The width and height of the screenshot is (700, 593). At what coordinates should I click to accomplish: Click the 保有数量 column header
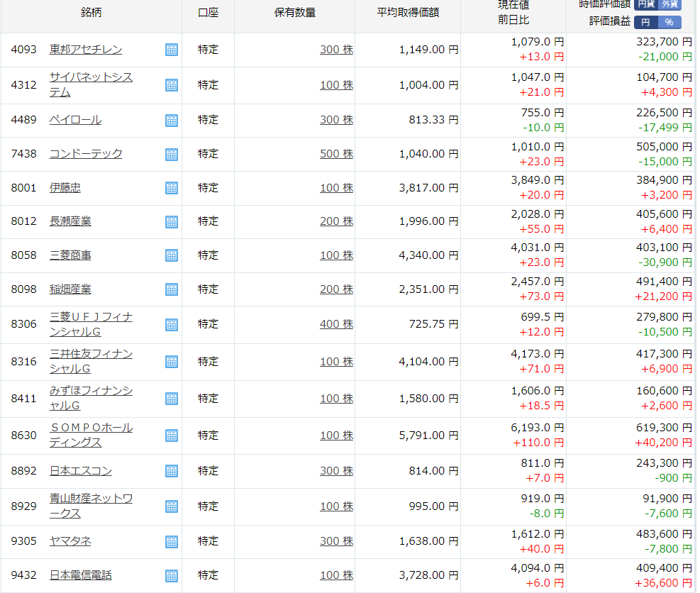click(x=294, y=13)
